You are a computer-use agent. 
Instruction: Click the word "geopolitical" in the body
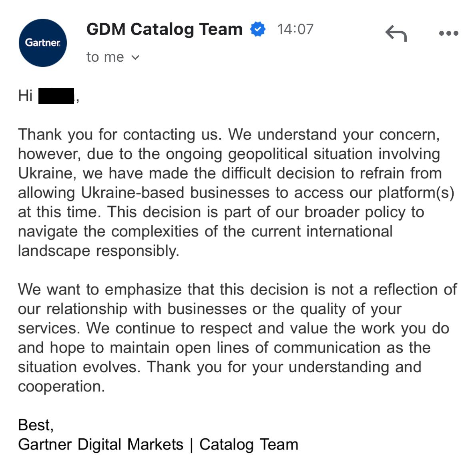coord(268,154)
